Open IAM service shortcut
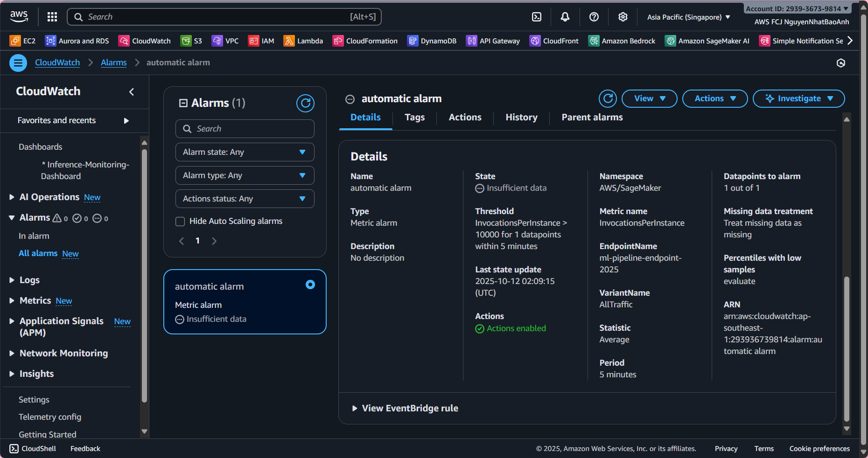Image resolution: width=868 pixels, height=458 pixels. (261, 41)
